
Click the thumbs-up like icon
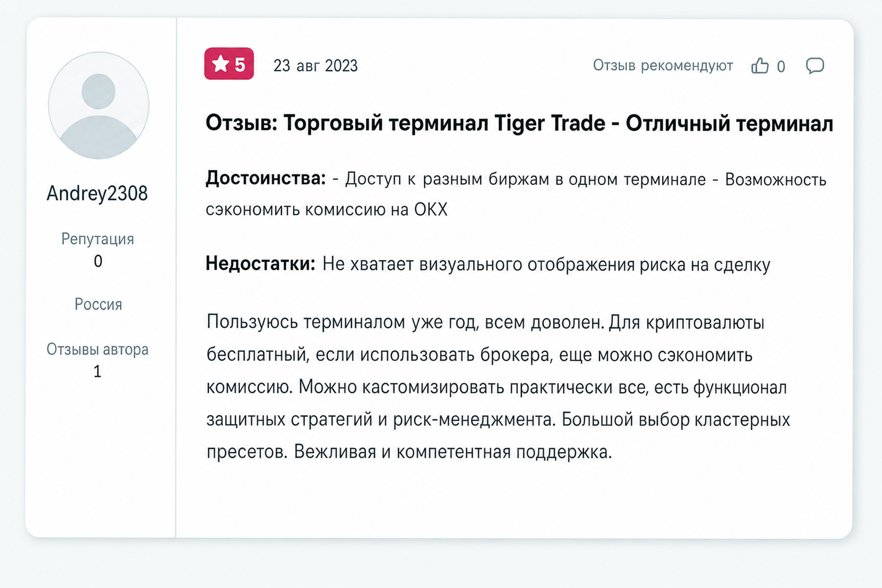click(760, 65)
